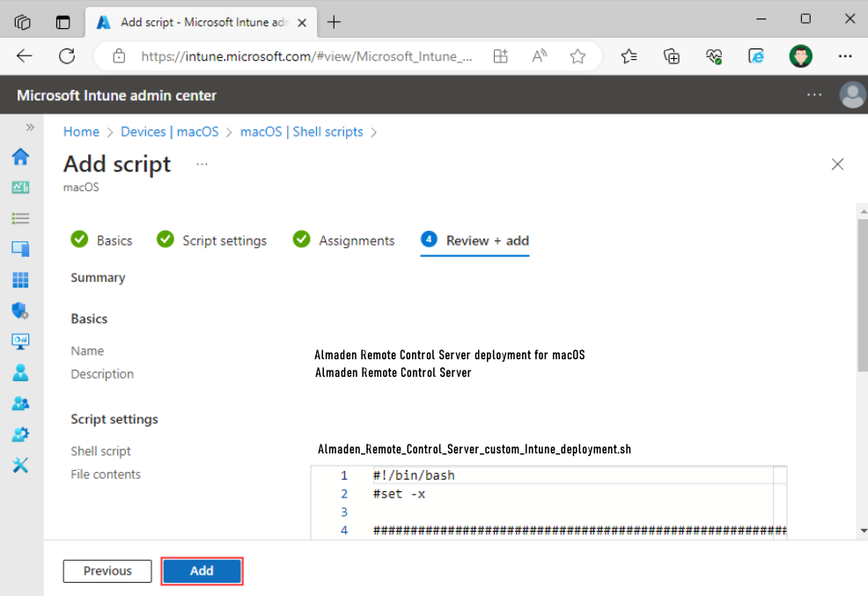Open the Favorites list icon

pyautogui.click(x=629, y=55)
